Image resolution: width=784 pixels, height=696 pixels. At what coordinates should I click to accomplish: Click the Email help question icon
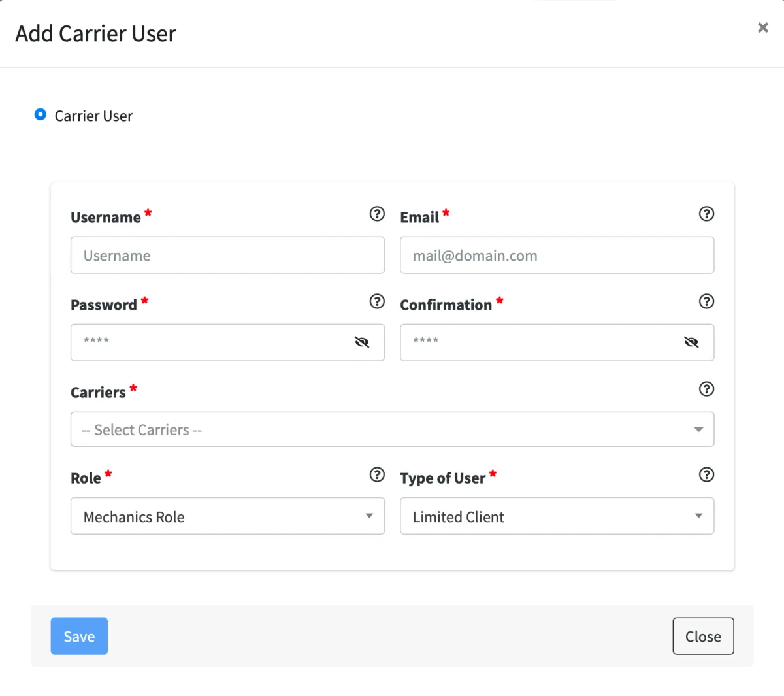(x=706, y=214)
